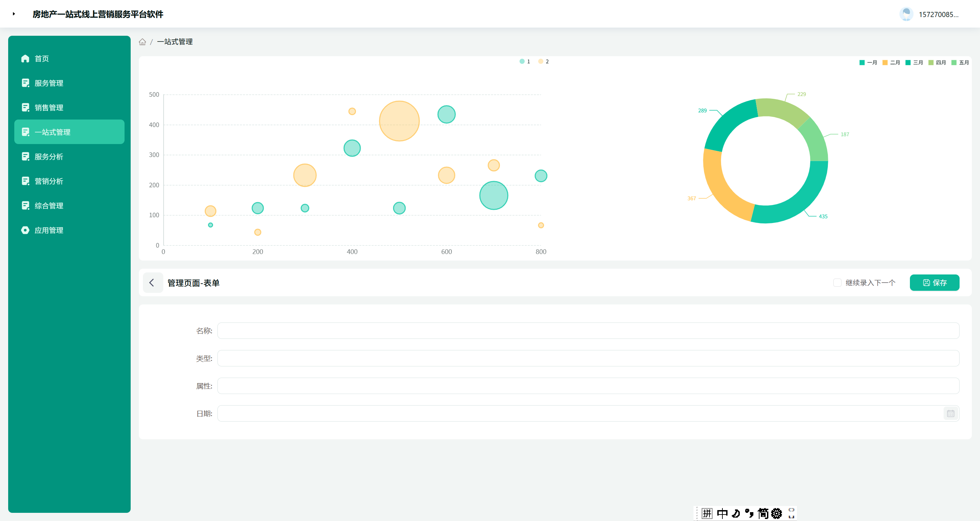The image size is (980, 521).
Task: Check the 继续录入下一个 checkbox
Action: (837, 283)
